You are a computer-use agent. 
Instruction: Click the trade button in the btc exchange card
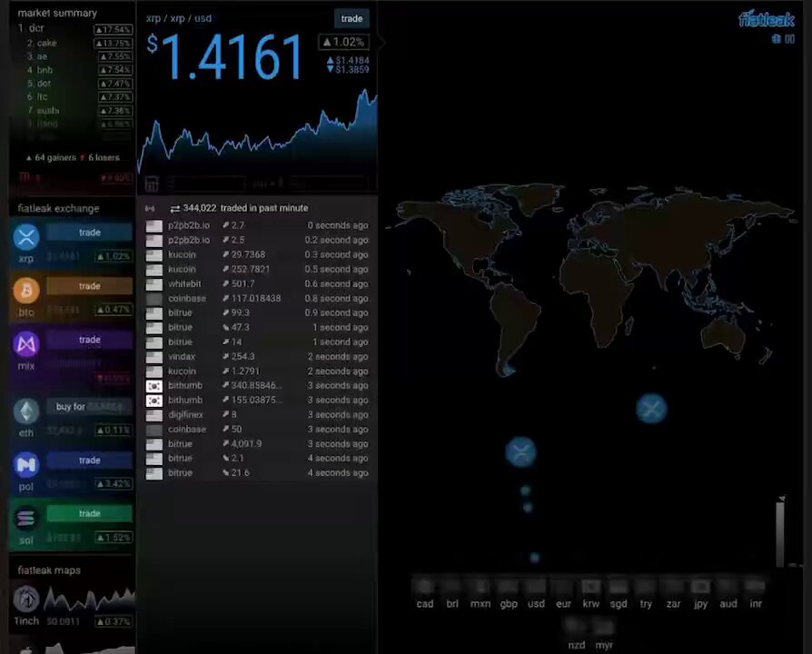90,286
